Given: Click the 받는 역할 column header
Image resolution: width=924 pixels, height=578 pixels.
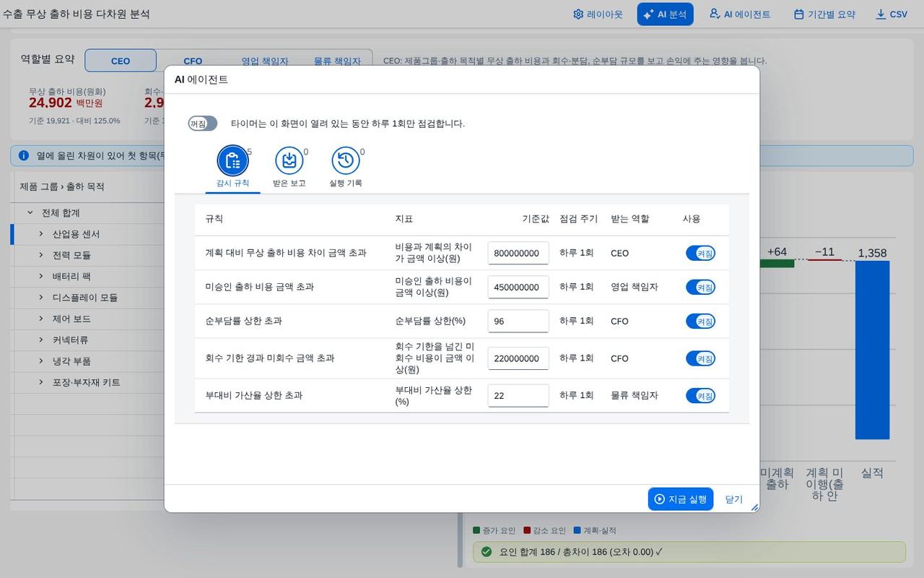Looking at the screenshot, I should pyautogui.click(x=629, y=219).
